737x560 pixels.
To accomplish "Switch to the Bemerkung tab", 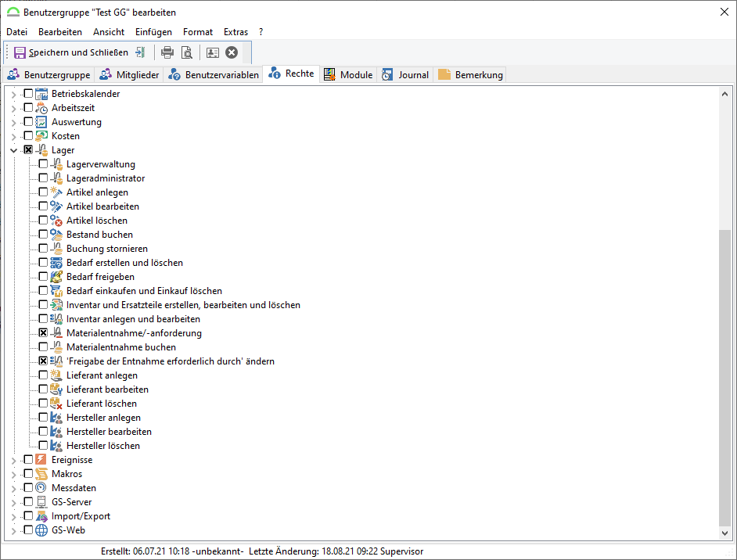I will 470,75.
